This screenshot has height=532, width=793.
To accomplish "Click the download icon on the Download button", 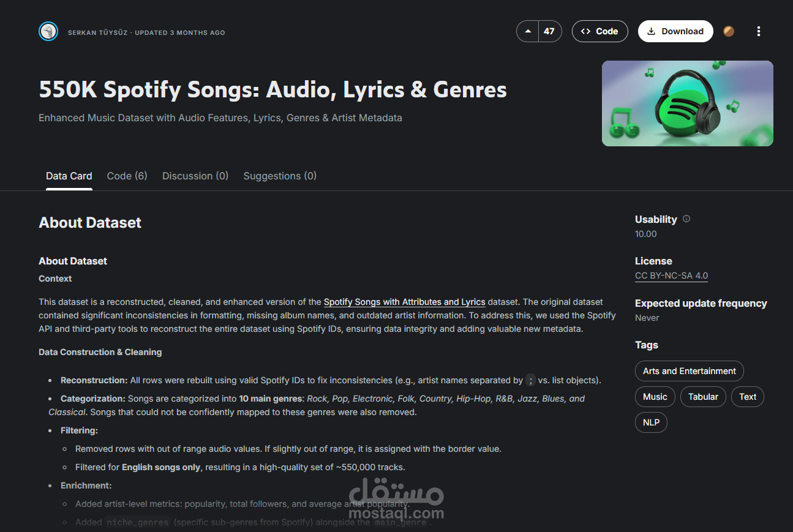I will coord(651,31).
